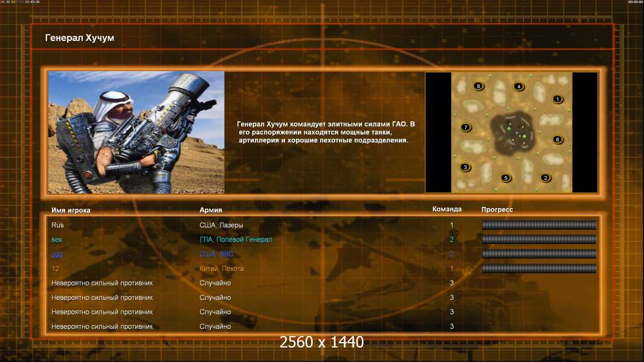Viewport: 644px width, 362px height.
Task: Click the title 'Генерал Хучум'
Action: [x=80, y=38]
